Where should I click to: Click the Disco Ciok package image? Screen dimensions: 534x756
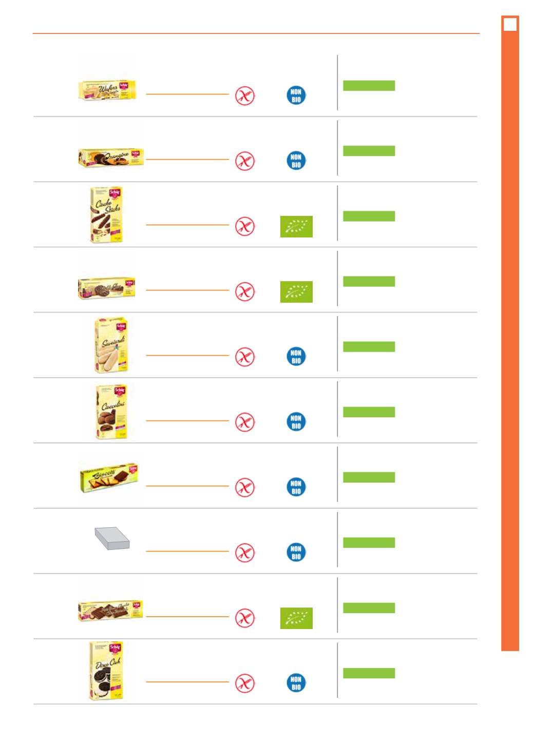pos(106,670)
